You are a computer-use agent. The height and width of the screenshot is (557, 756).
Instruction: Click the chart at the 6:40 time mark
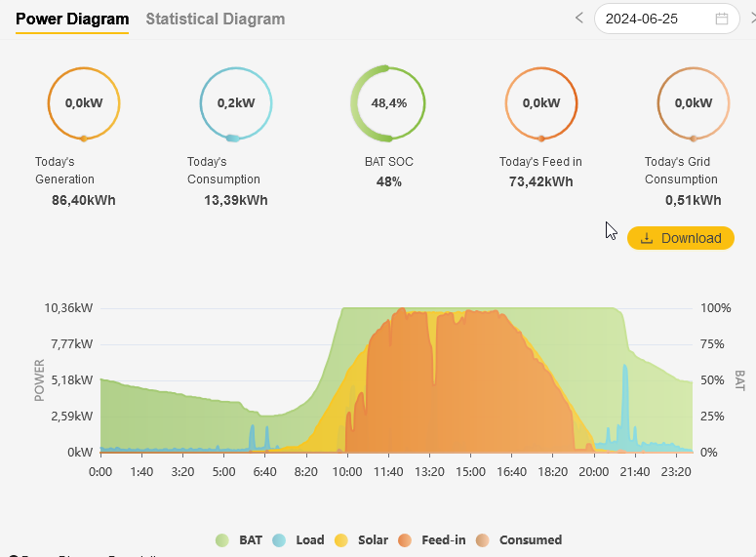[264, 429]
